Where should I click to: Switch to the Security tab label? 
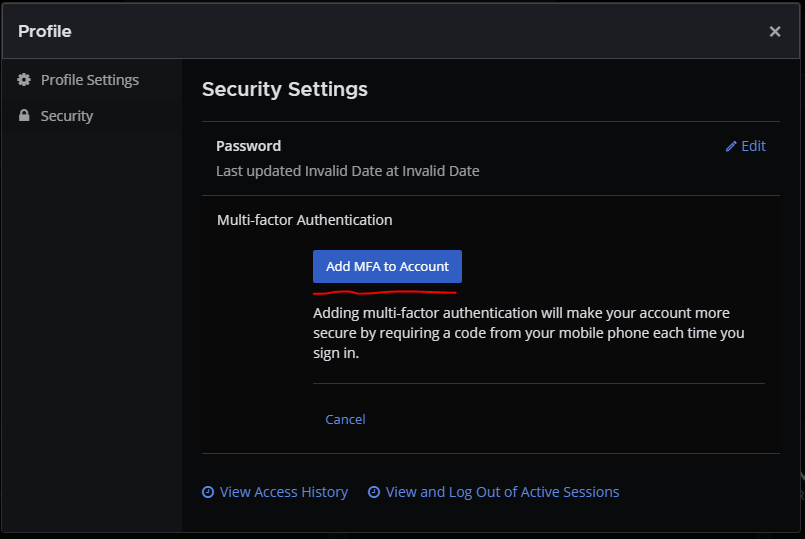tap(66, 116)
